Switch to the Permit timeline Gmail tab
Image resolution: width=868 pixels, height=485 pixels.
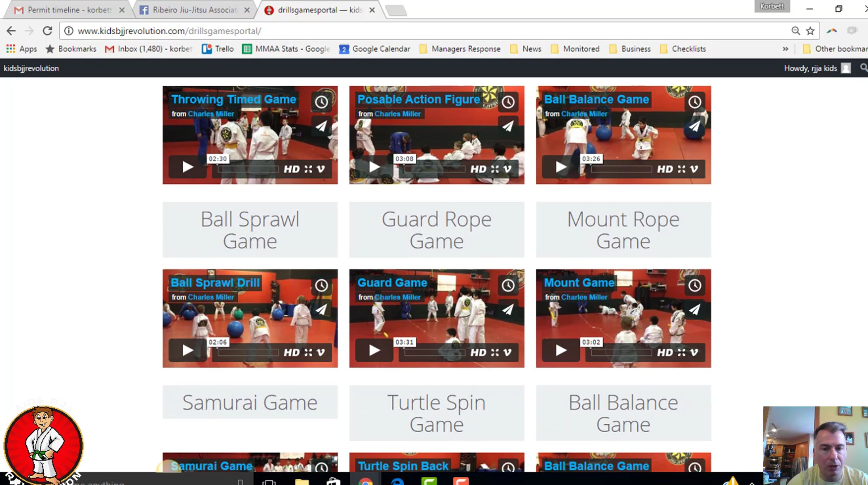coord(69,10)
